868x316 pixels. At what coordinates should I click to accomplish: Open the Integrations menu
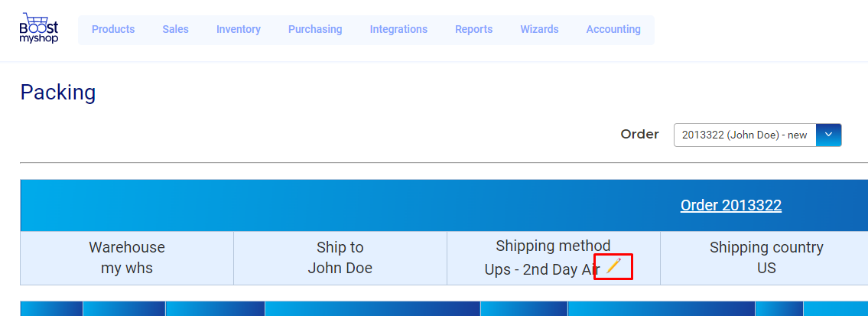point(398,29)
